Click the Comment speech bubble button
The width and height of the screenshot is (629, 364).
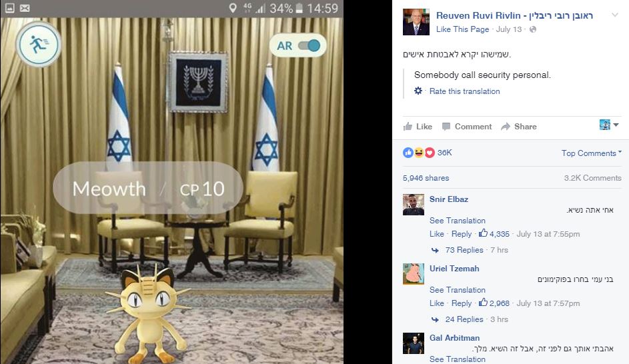point(466,127)
